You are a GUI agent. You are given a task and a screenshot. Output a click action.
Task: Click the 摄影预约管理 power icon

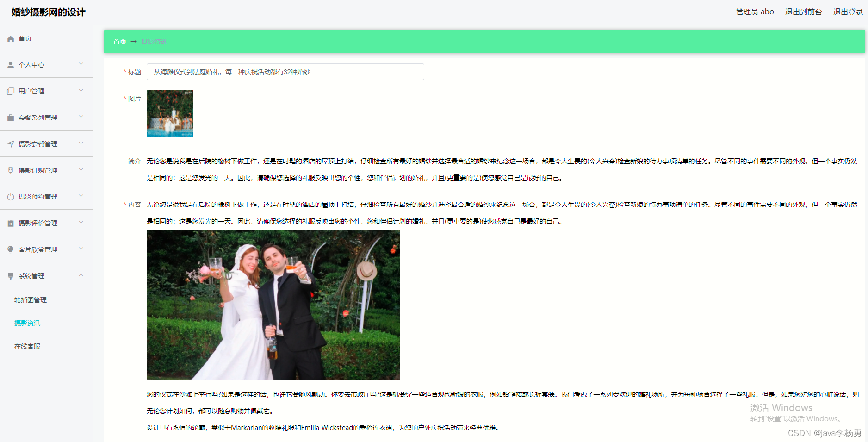11,197
